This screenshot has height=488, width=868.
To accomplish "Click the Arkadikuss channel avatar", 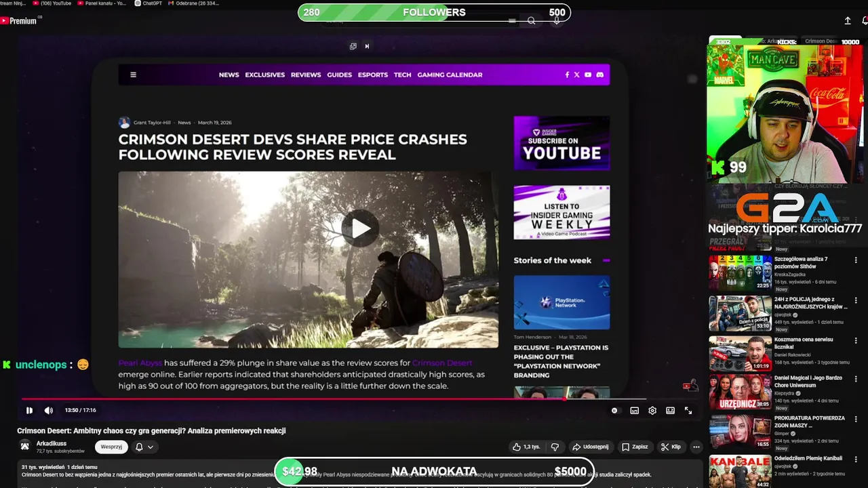I will click(25, 447).
